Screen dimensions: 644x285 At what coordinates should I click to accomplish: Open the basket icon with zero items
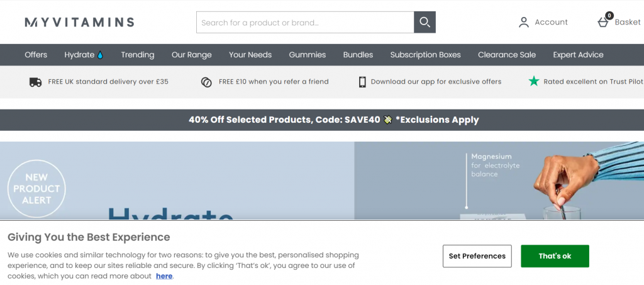[603, 21]
